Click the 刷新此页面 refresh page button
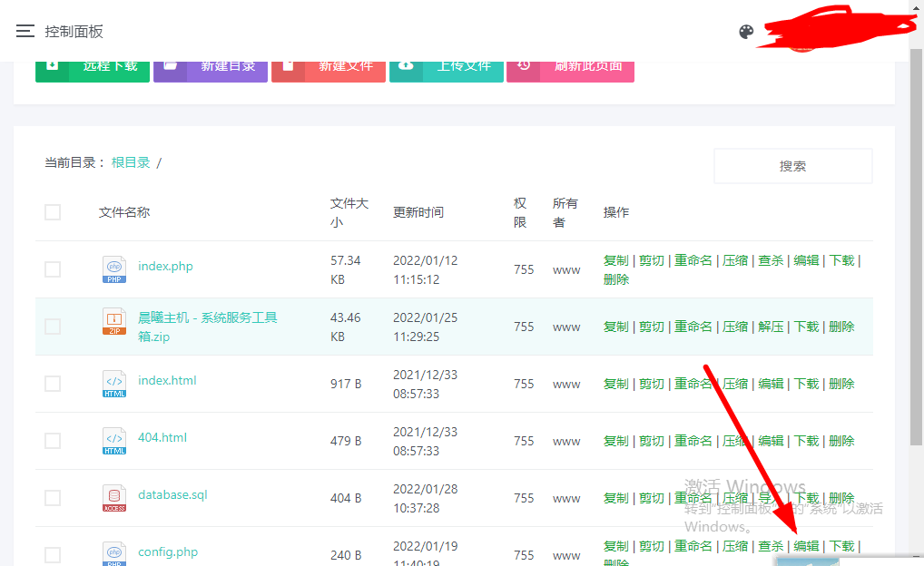Viewport: 924px width, 566px height. [x=570, y=72]
